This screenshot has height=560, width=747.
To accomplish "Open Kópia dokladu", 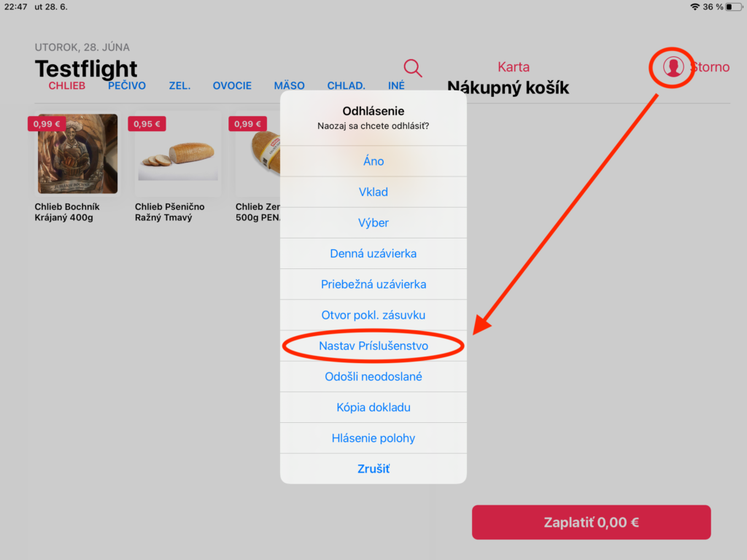I will [x=373, y=407].
